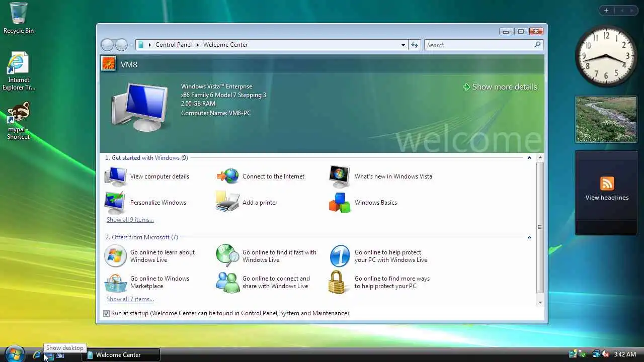Click in the Search input box
Image resolution: width=644 pixels, height=362 pixels.
[478, 45]
